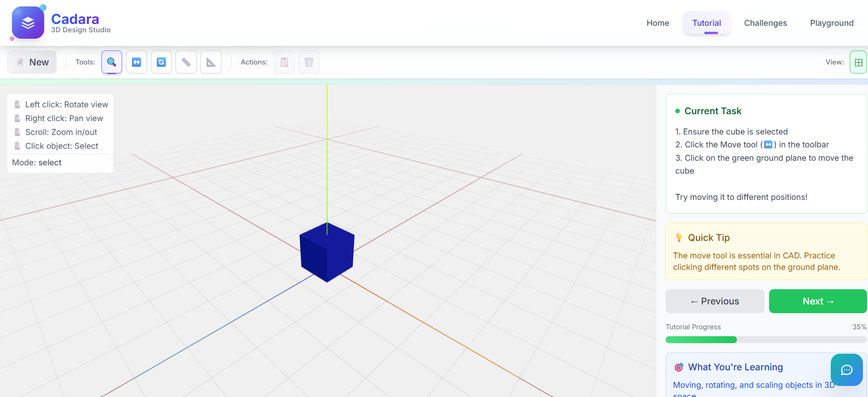Open the Tutorial tab

(x=707, y=23)
